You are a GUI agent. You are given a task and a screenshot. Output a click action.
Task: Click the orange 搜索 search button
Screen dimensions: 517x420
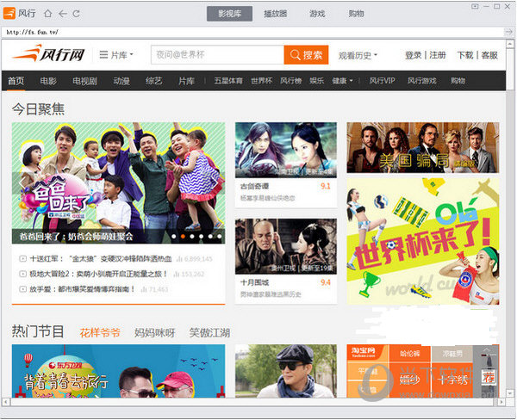307,55
